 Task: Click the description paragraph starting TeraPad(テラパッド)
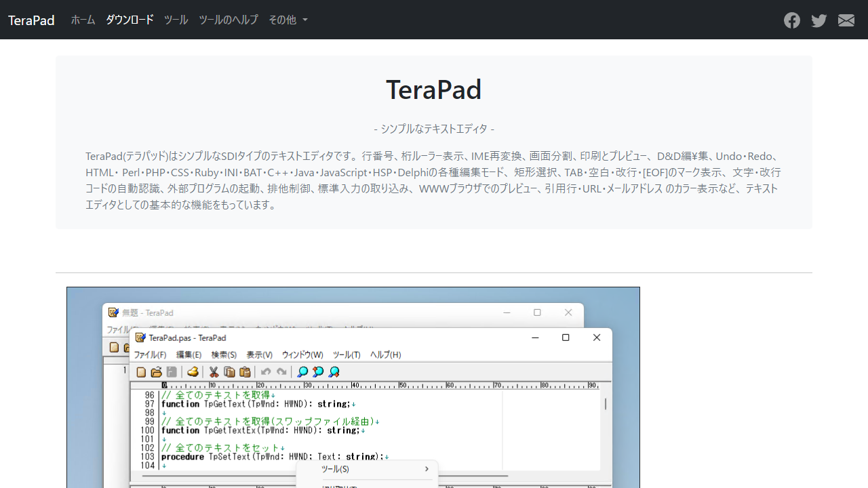[434, 180]
